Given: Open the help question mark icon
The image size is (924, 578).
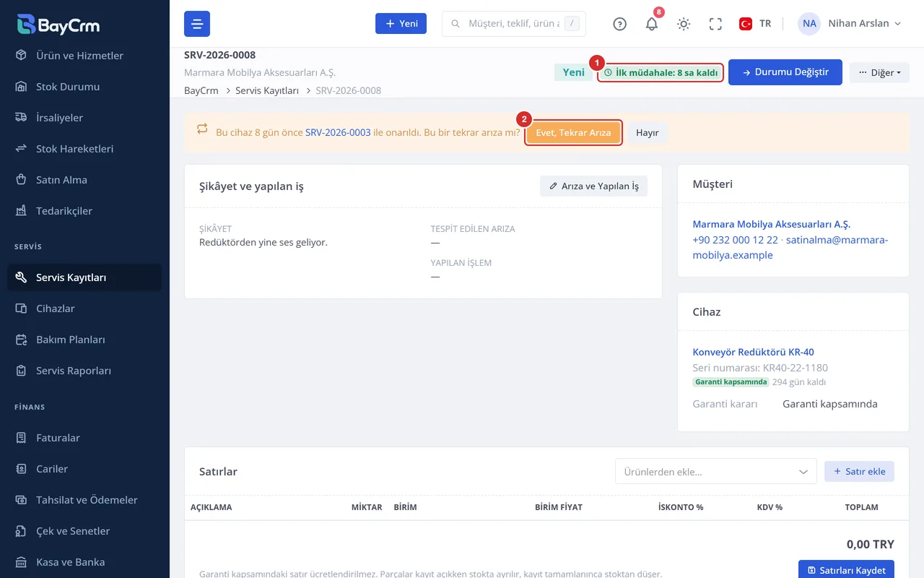Looking at the screenshot, I should click(619, 24).
